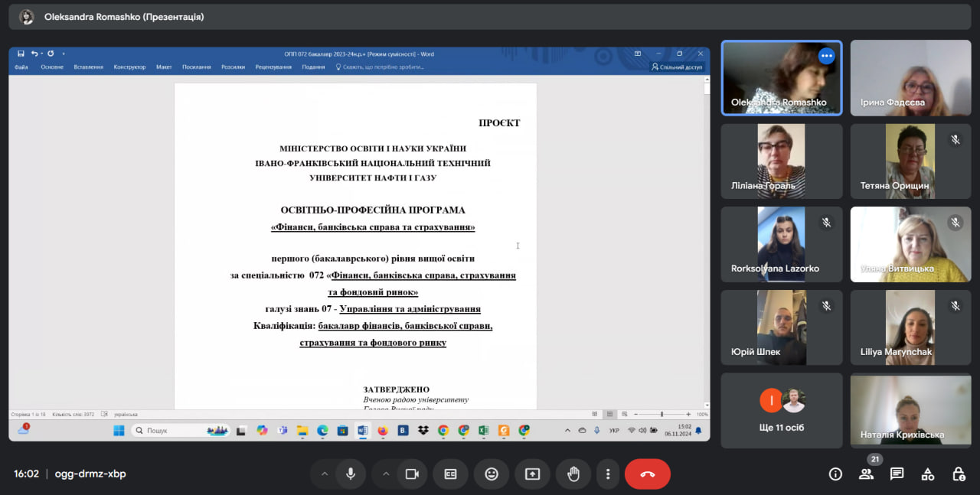Viewport: 980px width, 495px height.
Task: Open Excel from the taskbar
Action: 484,431
